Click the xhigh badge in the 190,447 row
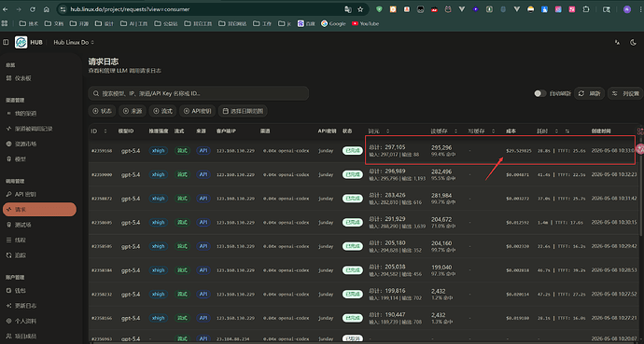This screenshot has height=344, width=644. point(158,318)
